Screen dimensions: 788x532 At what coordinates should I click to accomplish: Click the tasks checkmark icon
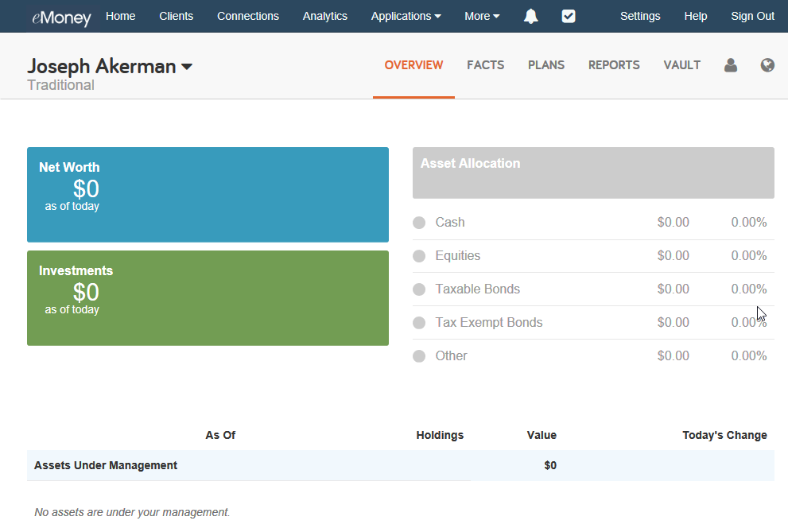tap(568, 15)
